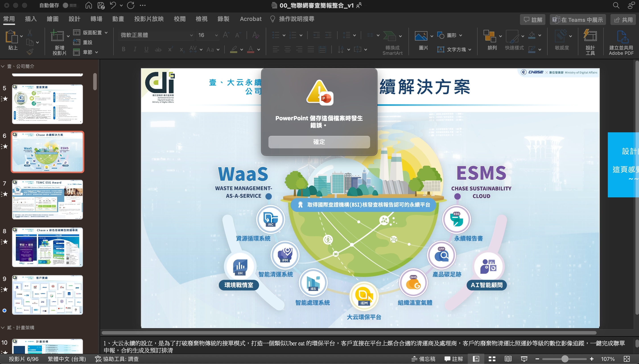Click the font color swatch
The image size is (639, 364).
pyautogui.click(x=251, y=49)
